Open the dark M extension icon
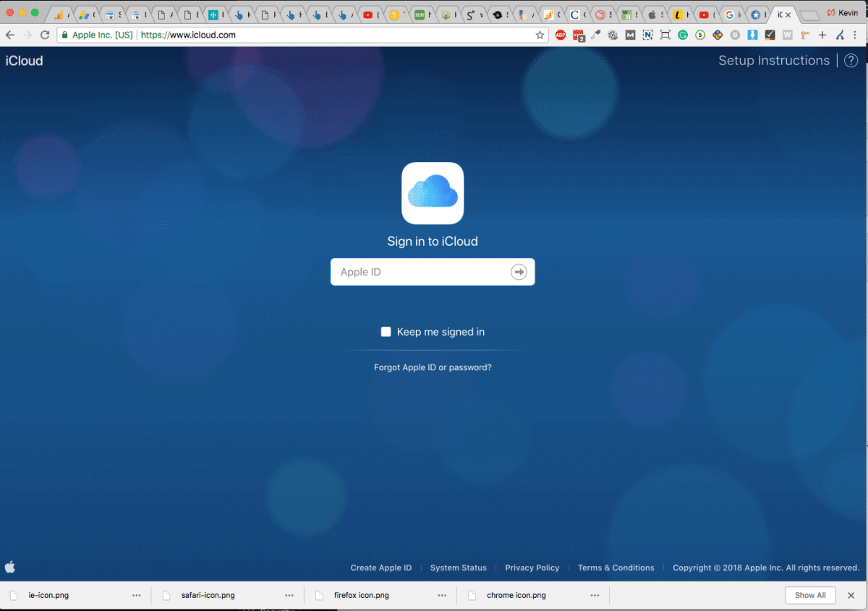868x611 pixels. [630, 35]
